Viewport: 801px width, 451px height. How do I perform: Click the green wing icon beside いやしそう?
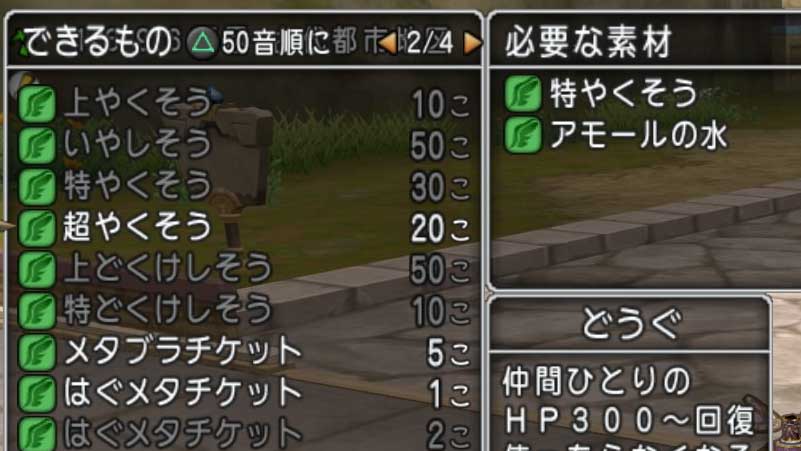(x=37, y=146)
